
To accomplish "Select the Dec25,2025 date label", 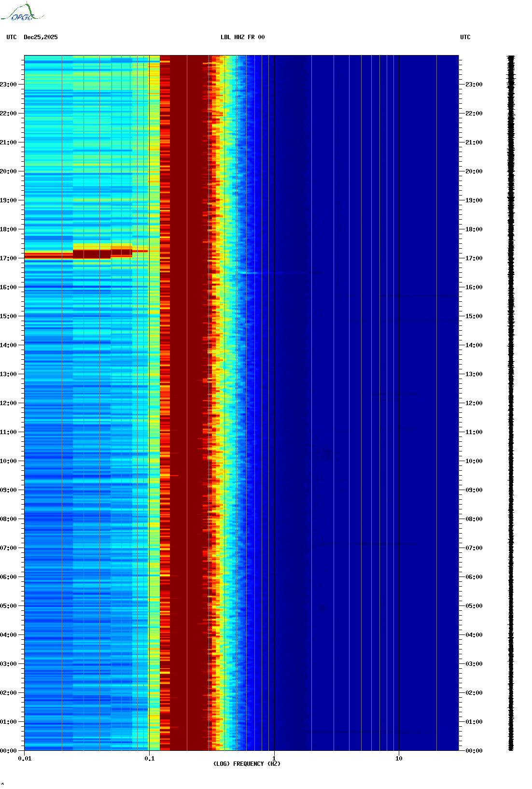I will pyautogui.click(x=41, y=37).
